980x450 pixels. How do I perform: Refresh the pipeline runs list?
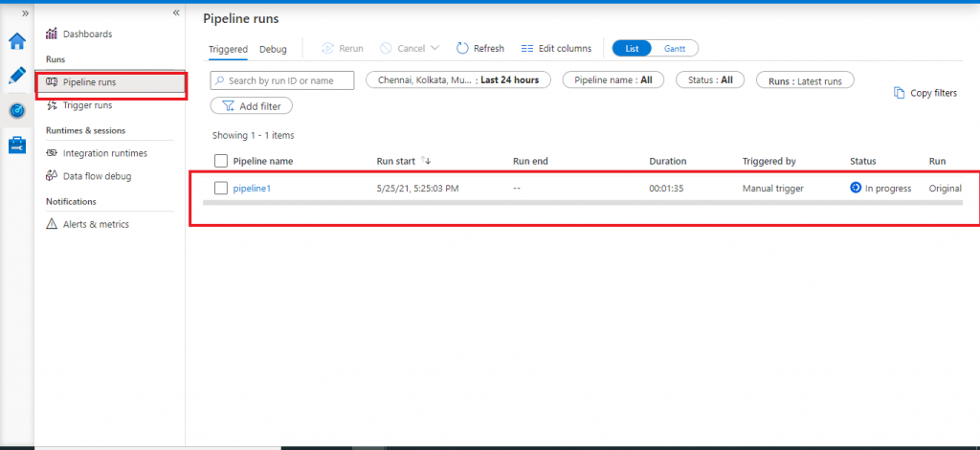(x=480, y=48)
